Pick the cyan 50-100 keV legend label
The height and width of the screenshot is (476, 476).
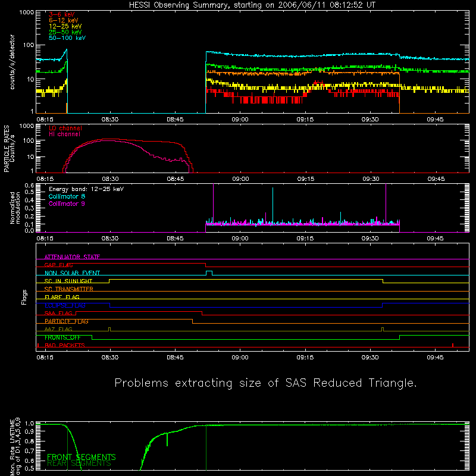click(x=67, y=38)
